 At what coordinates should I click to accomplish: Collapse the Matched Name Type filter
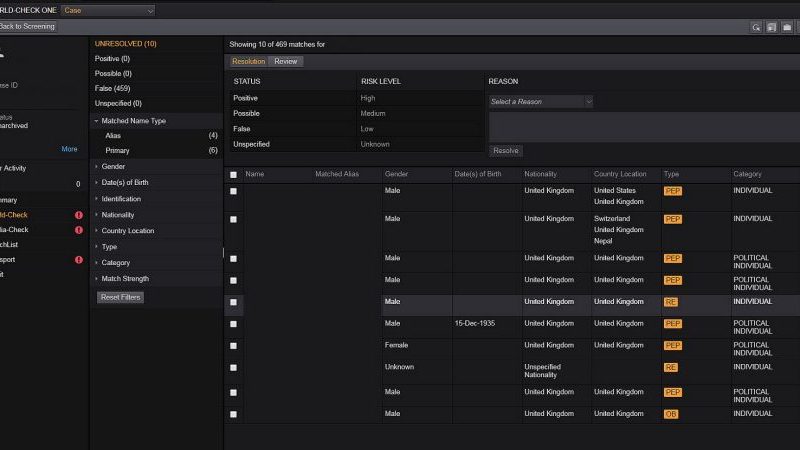click(133, 121)
